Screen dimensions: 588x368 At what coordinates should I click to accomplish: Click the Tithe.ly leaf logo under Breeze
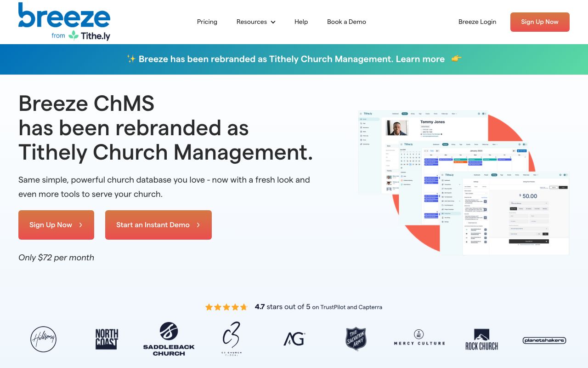pos(73,36)
